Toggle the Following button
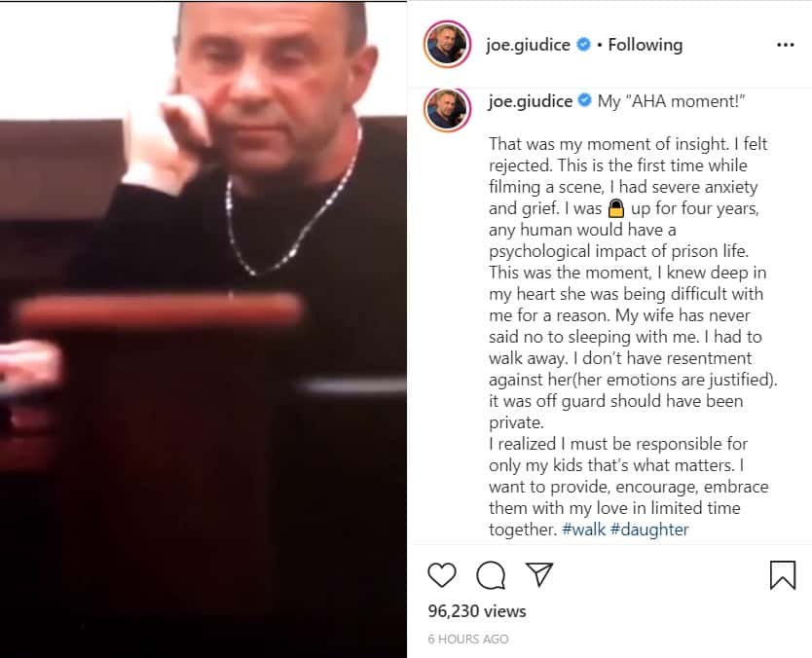The image size is (812, 658). coord(645,45)
